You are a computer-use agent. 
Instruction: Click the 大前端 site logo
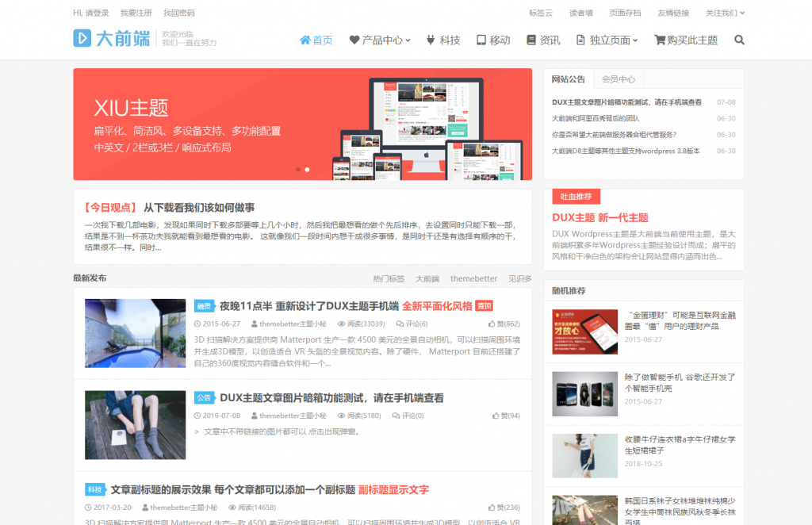[111, 38]
